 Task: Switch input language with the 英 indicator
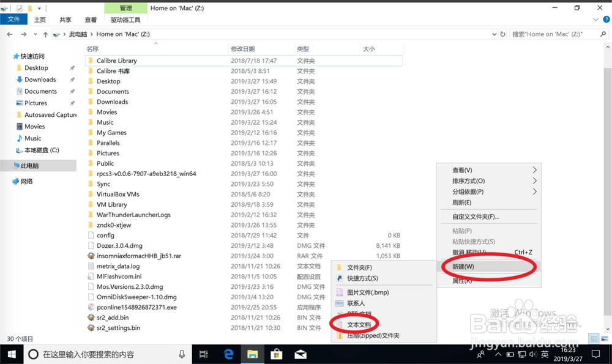545,354
